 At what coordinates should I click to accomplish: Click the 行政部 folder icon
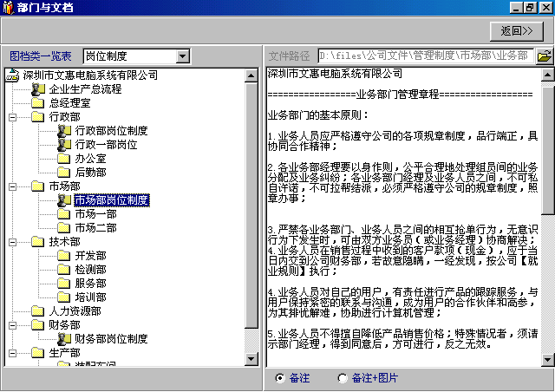(37, 117)
